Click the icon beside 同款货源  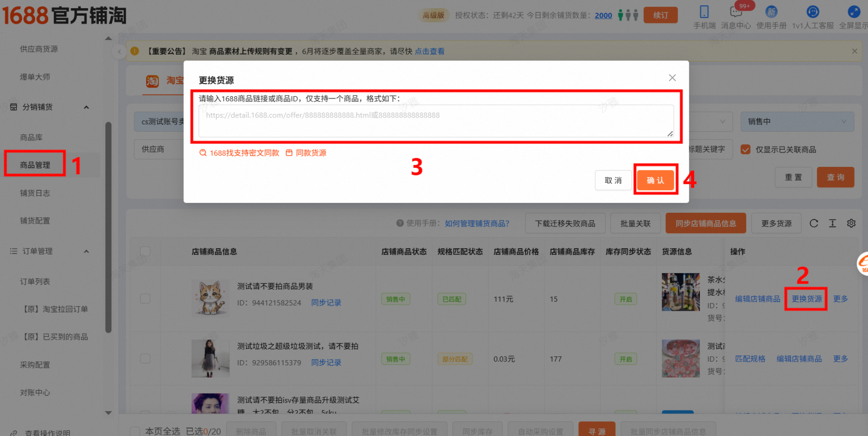point(289,153)
